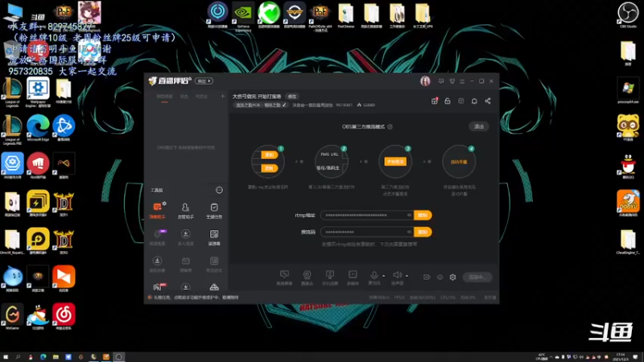The height and width of the screenshot is (362, 644).
Task: Click the microphone icon
Action: [374, 275]
